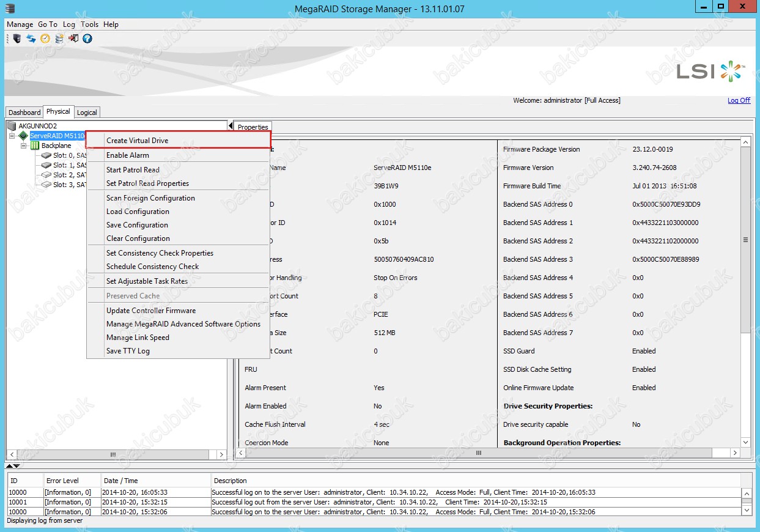Choose Manage Link Speed
The image size is (760, 532).
[179, 338]
